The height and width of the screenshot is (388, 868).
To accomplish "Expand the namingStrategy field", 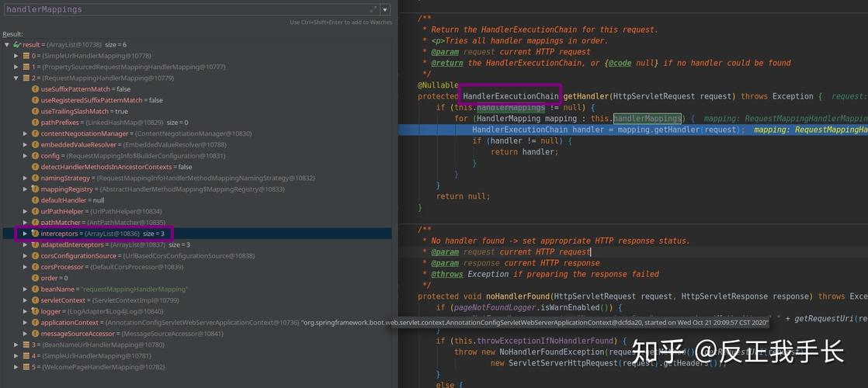I will pyautogui.click(x=26, y=178).
